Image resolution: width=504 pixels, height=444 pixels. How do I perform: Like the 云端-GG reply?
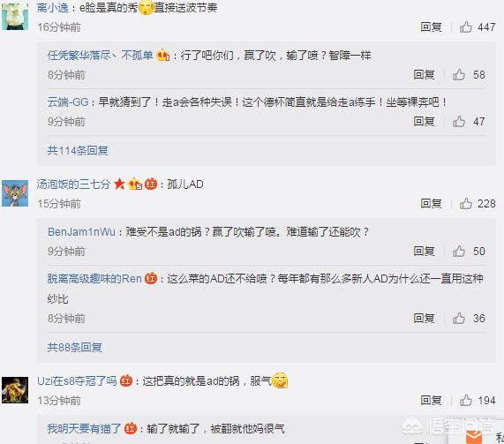459,122
